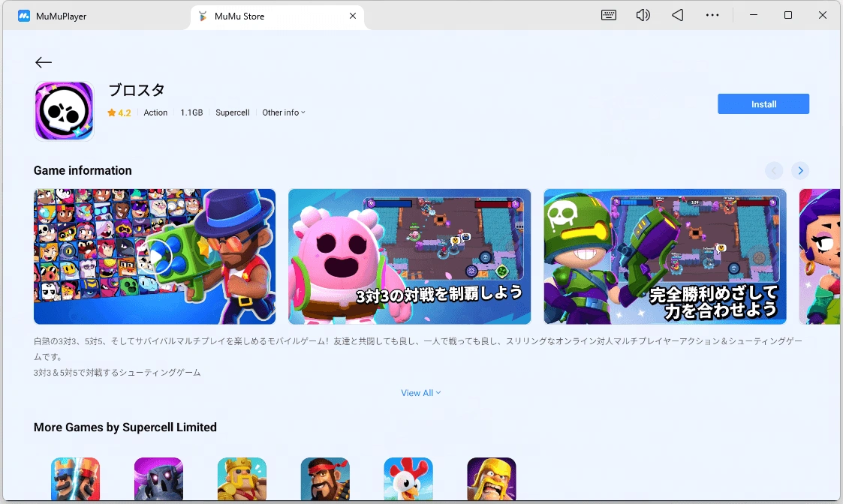The height and width of the screenshot is (504, 843).
Task: Open the Clash Royale game icon
Action: click(75, 479)
